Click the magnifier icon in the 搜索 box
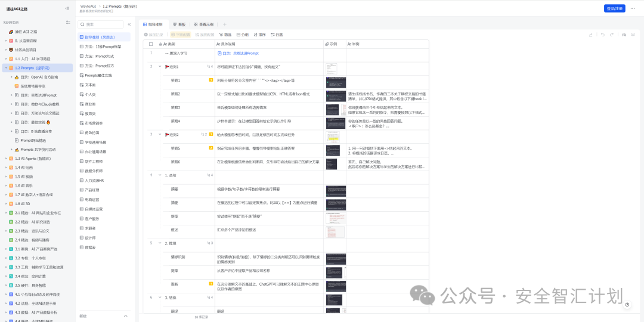 pyautogui.click(x=82, y=24)
